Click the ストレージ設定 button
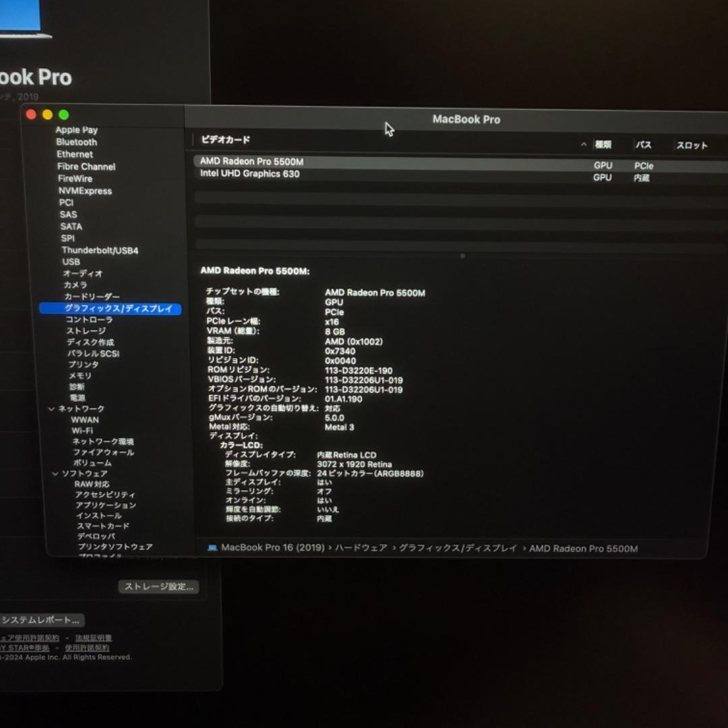The width and height of the screenshot is (728, 728). [x=158, y=586]
